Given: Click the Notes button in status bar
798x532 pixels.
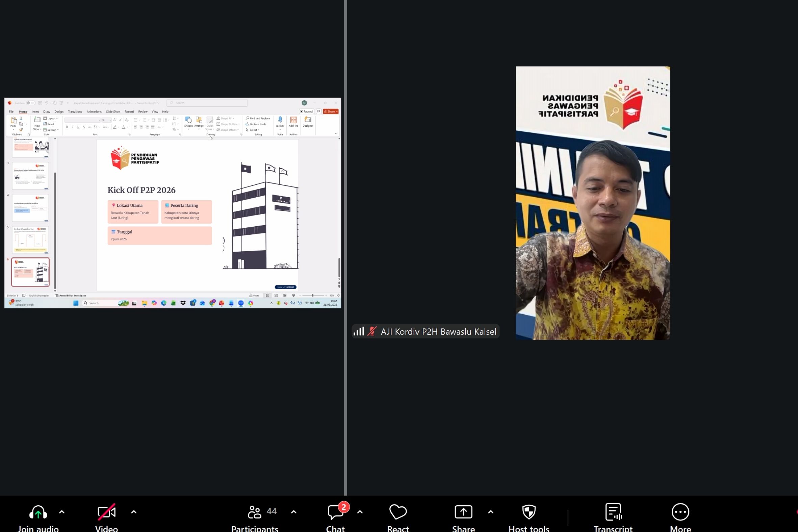Looking at the screenshot, I should 254,296.
